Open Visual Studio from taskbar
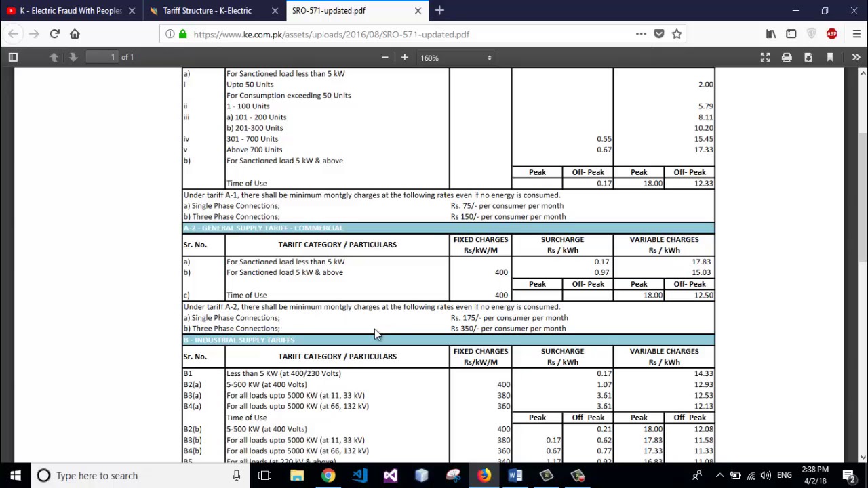868x488 pixels. (x=390, y=476)
